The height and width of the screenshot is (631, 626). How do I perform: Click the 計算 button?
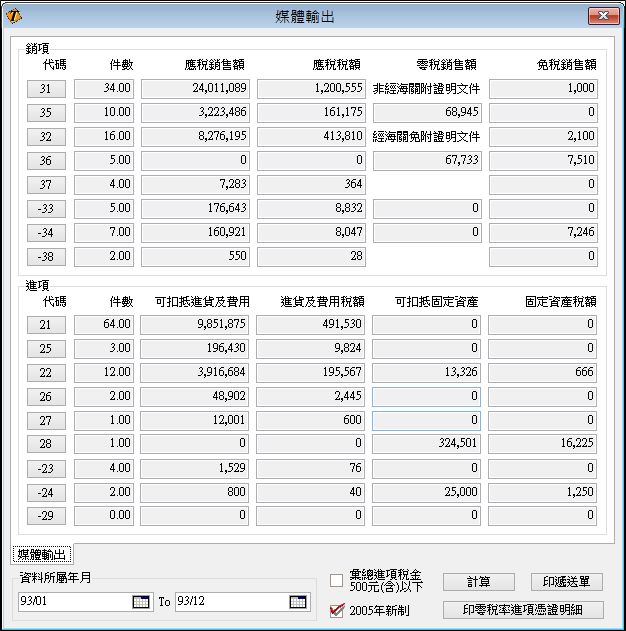point(478,582)
